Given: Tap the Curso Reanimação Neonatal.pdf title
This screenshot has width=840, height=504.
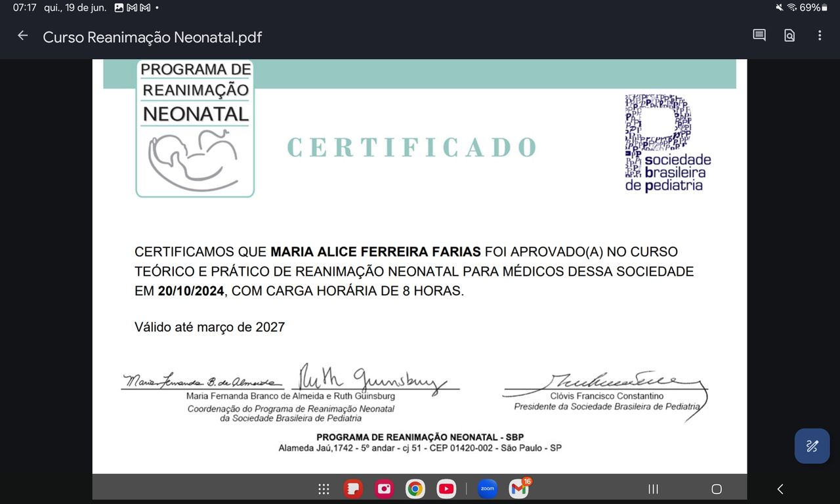Looking at the screenshot, I should [152, 37].
